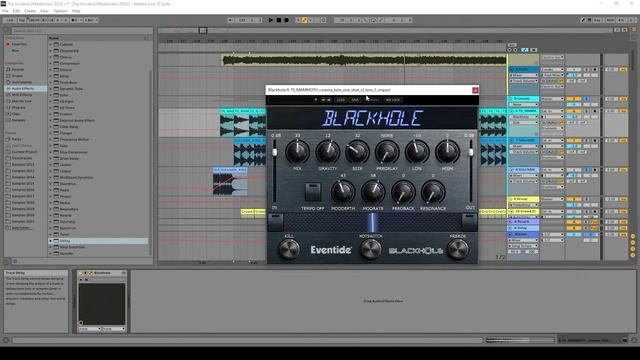Click MIX LOCK in the Blackhole bar
640x360 pixels.
click(393, 100)
